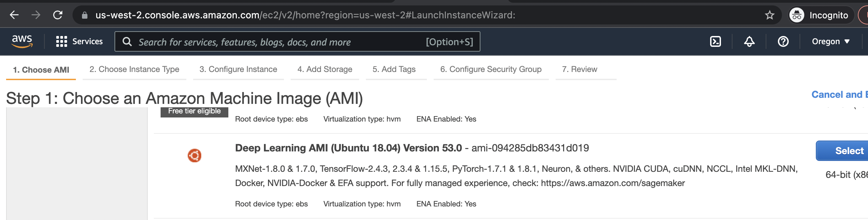The width and height of the screenshot is (868, 220).
Task: Click the Deep Learning AMI (Ubuntu 18.04) title
Action: pos(348,148)
